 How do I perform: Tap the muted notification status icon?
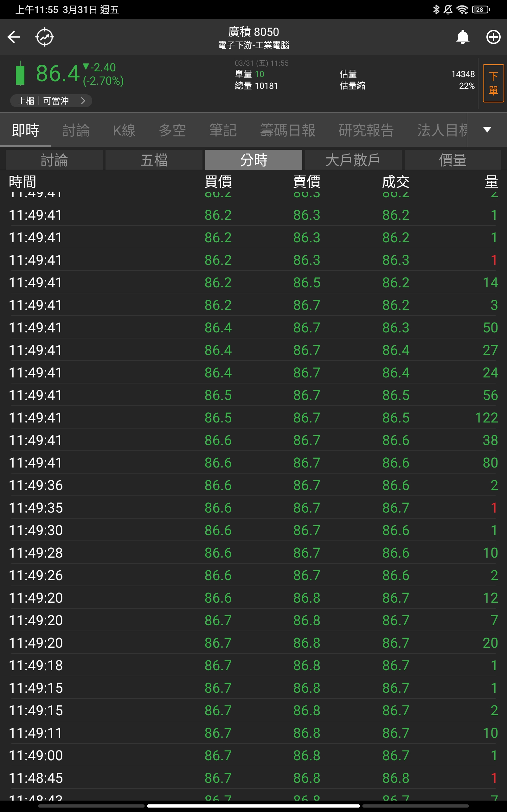click(448, 10)
